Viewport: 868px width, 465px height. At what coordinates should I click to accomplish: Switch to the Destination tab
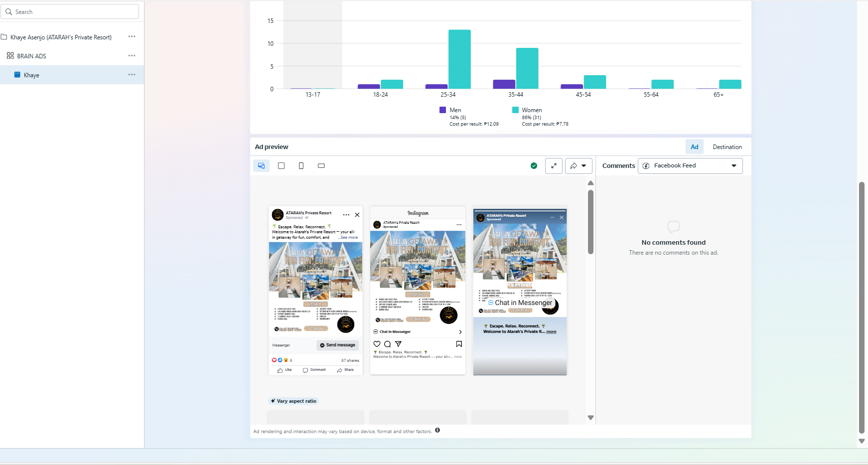[x=727, y=147]
